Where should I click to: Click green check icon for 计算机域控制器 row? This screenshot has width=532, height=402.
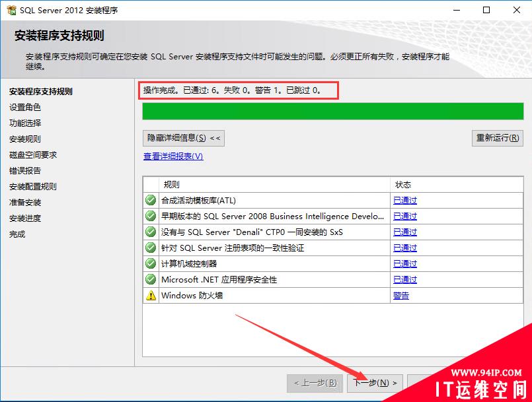coord(151,263)
